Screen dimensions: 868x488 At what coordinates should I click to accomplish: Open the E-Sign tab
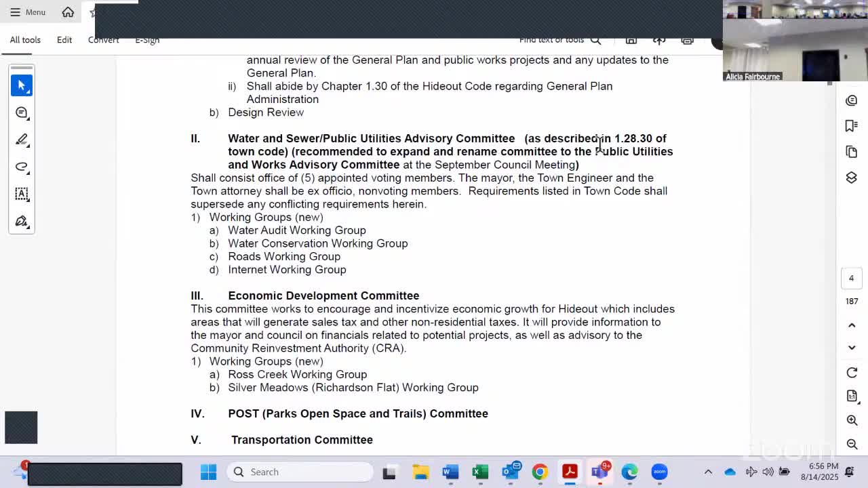[147, 40]
